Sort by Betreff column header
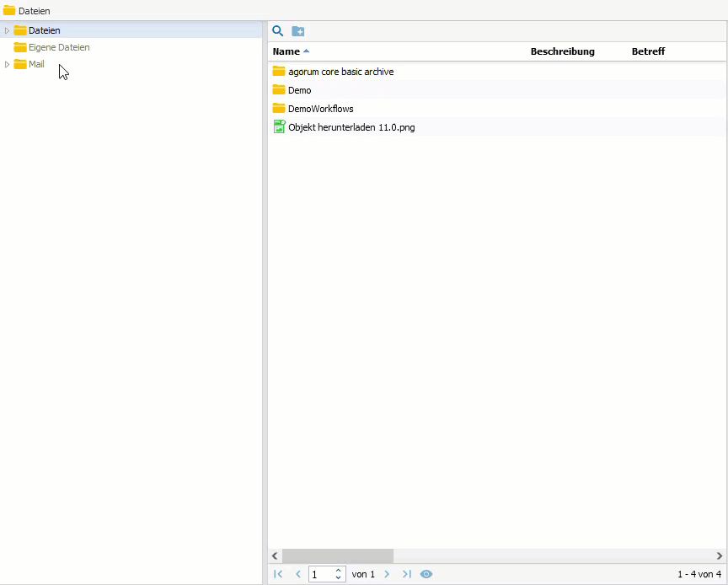 pos(648,51)
